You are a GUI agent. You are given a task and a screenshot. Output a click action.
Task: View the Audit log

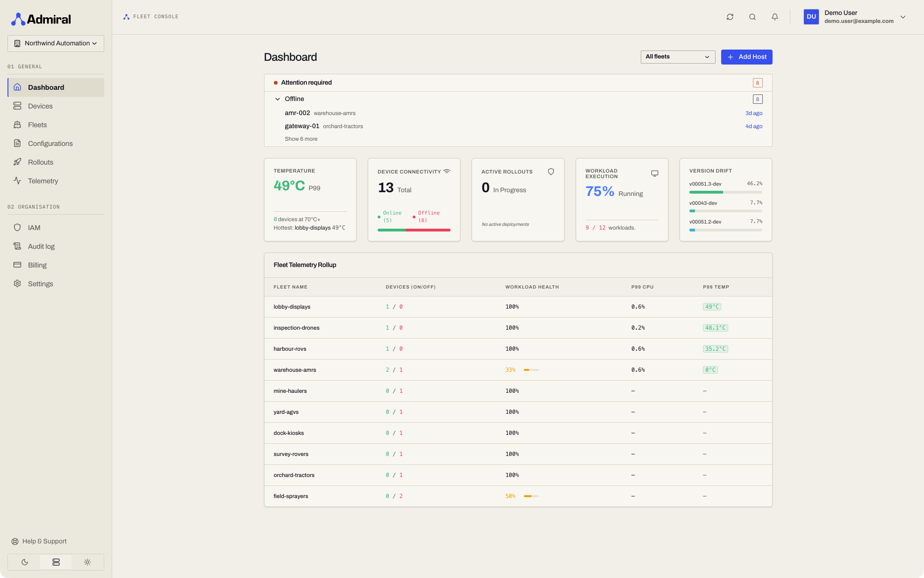pos(56,246)
